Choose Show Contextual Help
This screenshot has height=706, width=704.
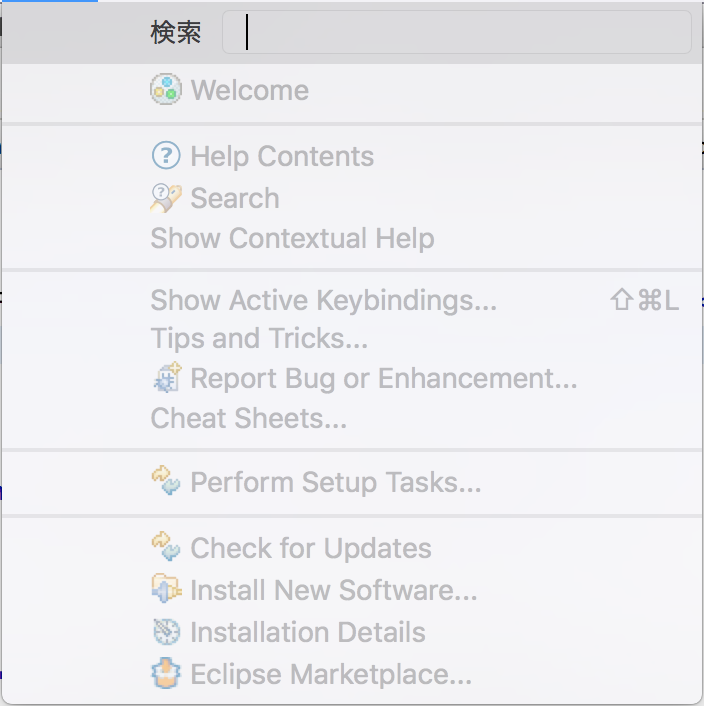click(x=292, y=239)
